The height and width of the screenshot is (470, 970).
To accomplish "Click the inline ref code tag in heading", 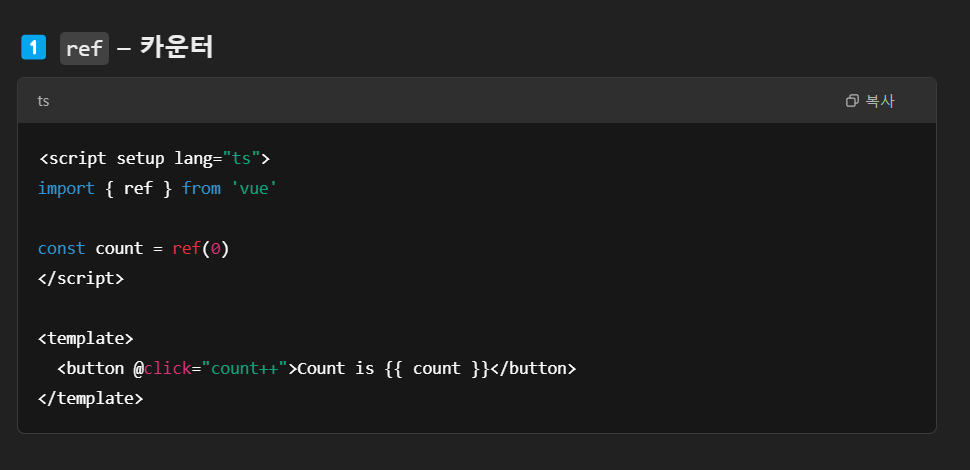I will [x=84, y=48].
